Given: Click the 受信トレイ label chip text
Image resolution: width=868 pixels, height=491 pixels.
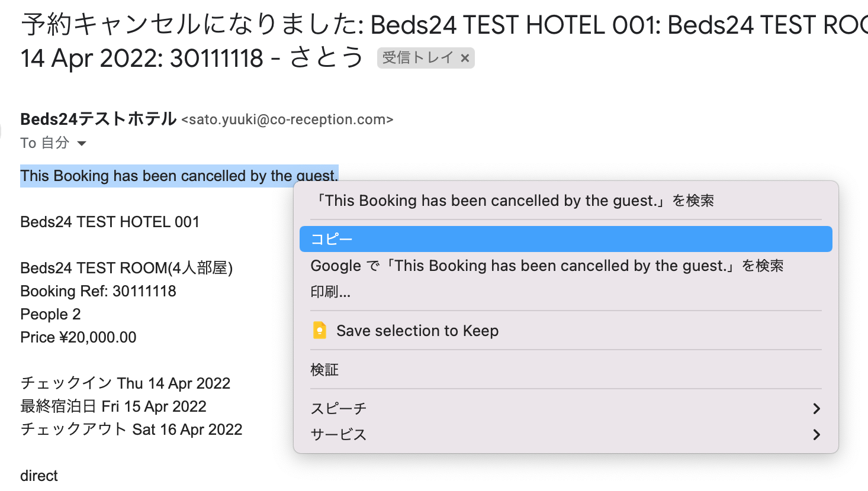Looking at the screenshot, I should point(417,58).
